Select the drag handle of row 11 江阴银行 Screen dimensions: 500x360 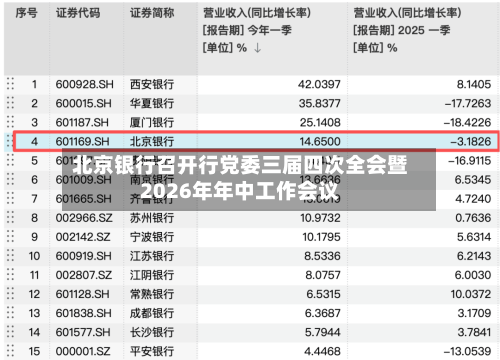10,275
